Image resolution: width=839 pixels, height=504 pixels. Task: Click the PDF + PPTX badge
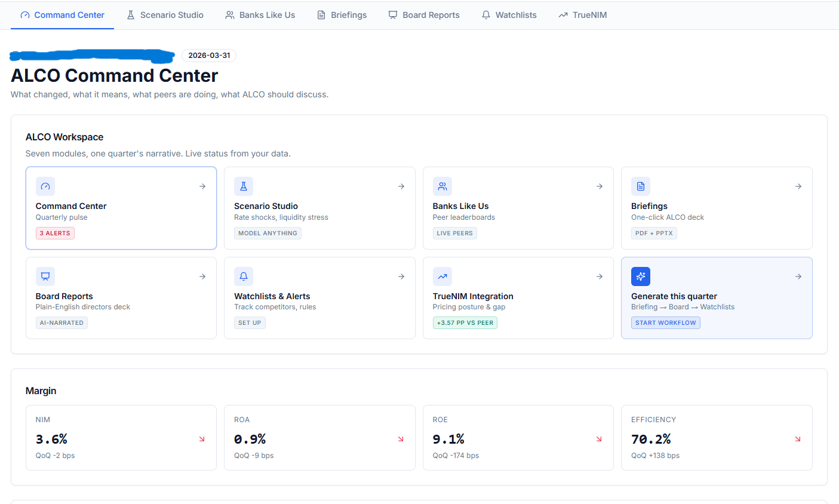[654, 233]
